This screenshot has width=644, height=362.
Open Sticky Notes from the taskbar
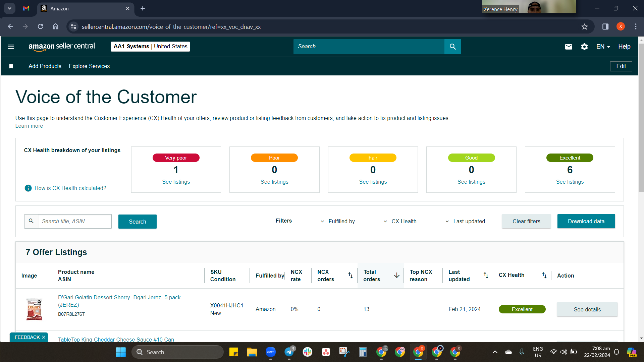(233, 352)
